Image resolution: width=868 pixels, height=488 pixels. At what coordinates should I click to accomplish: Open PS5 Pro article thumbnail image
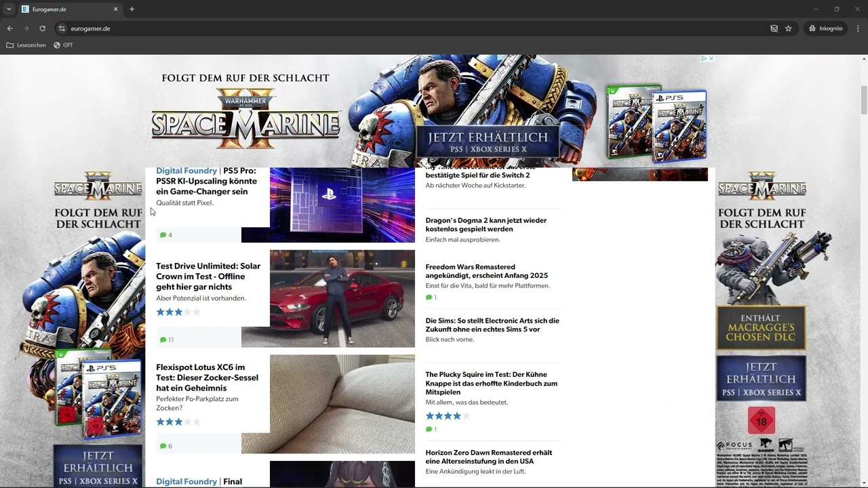(342, 205)
